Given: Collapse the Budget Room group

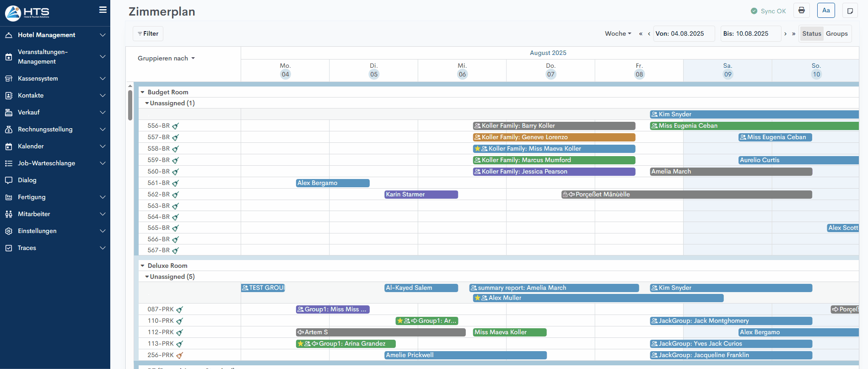Looking at the screenshot, I should 142,92.
